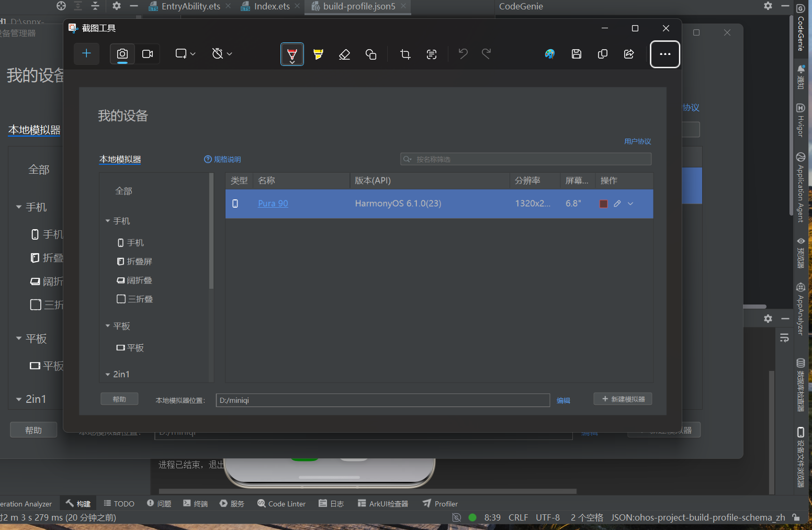Screen dimensions: 812x530
Task: Open the TODO tool window
Action: coord(119,504)
